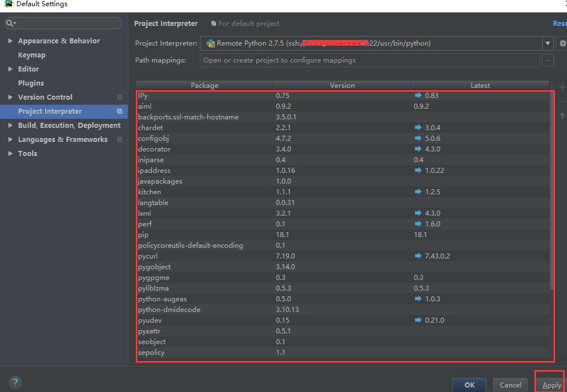Select the policycoreutils-default-encoding row

click(x=343, y=246)
